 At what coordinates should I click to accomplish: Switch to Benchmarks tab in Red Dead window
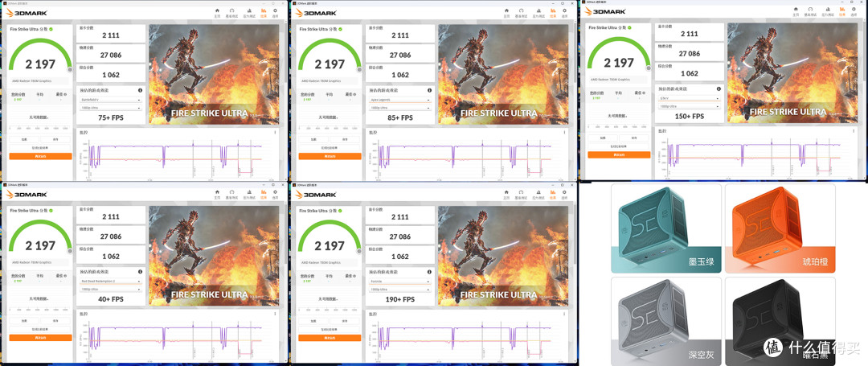232,194
